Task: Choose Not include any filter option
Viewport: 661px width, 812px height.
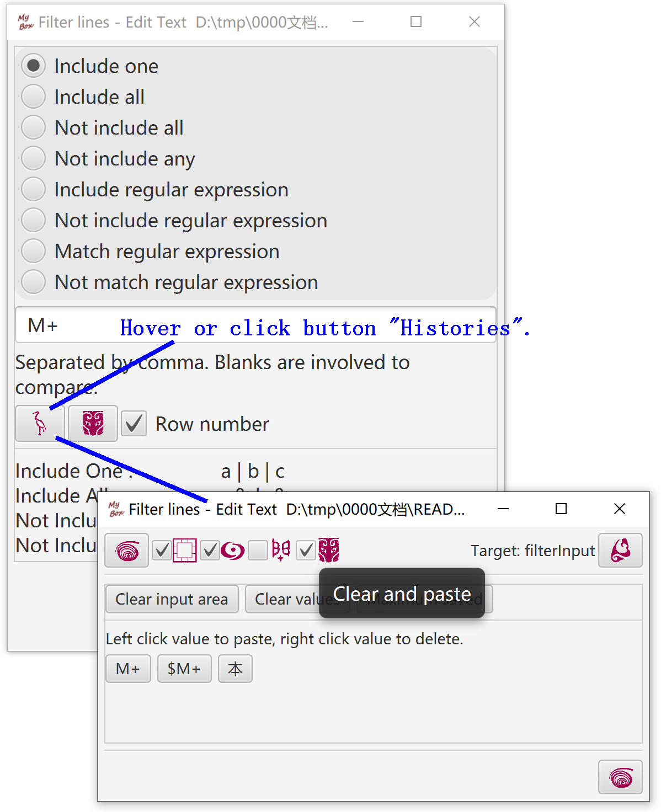Action: (34, 159)
